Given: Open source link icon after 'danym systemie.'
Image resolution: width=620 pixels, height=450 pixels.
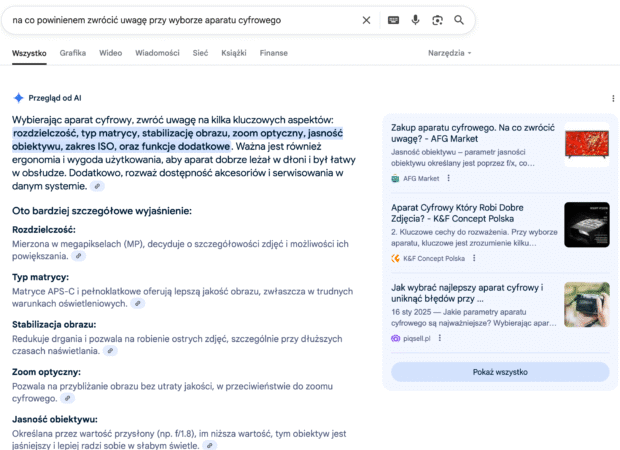Looking at the screenshot, I should (x=97, y=186).
